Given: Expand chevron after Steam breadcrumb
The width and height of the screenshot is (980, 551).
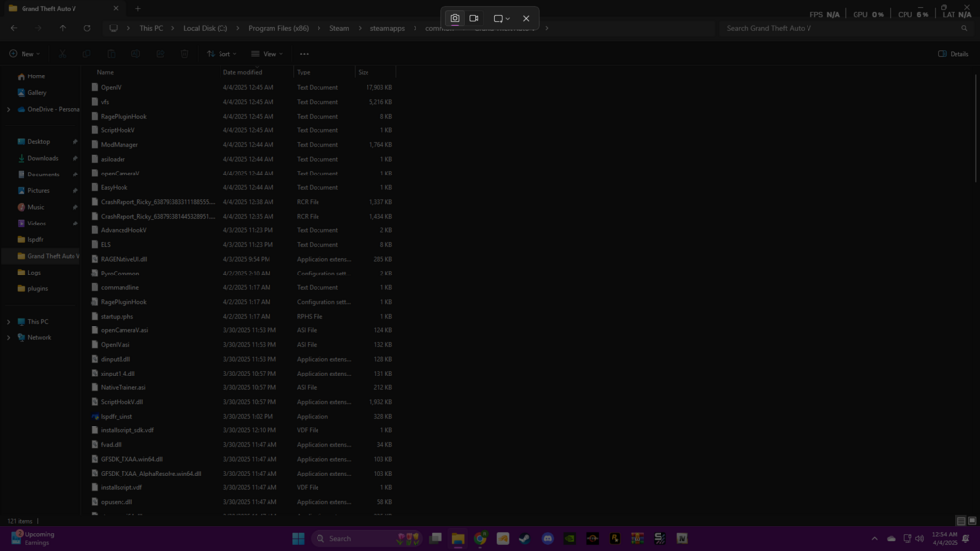Looking at the screenshot, I should pos(360,28).
